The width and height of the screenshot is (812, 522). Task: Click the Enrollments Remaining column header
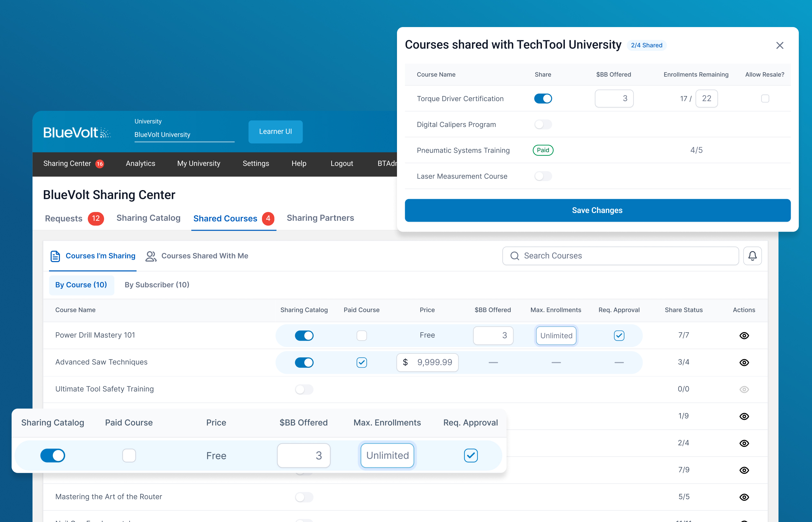pos(696,74)
